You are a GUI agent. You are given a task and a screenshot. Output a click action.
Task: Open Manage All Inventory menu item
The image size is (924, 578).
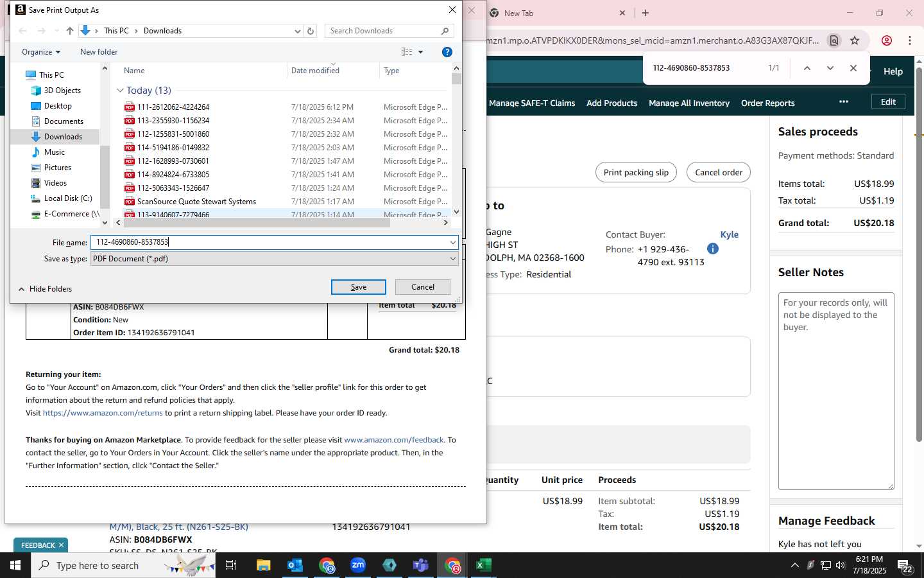coord(689,103)
